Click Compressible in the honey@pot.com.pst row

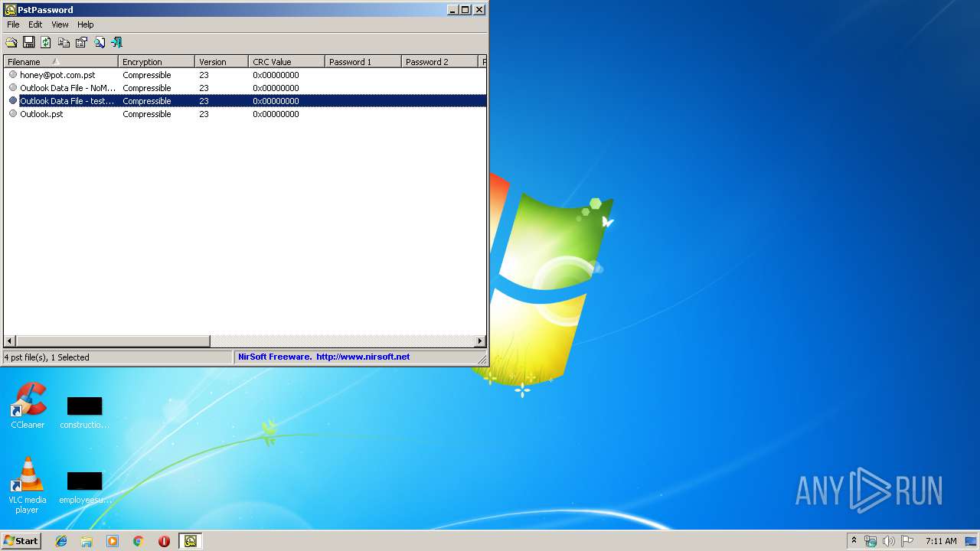click(x=146, y=75)
